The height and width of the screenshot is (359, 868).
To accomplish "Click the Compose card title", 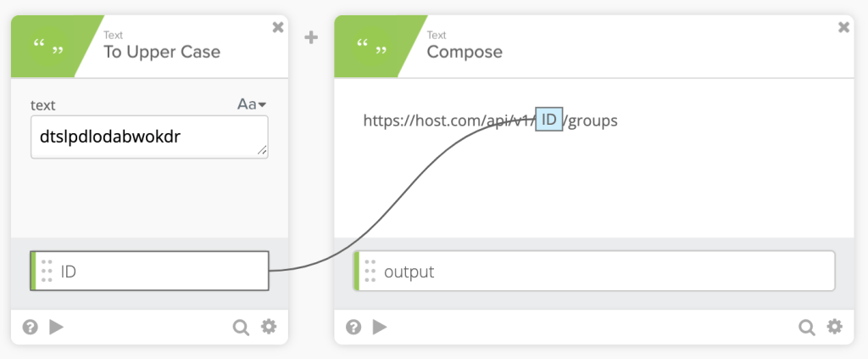I will point(465,52).
